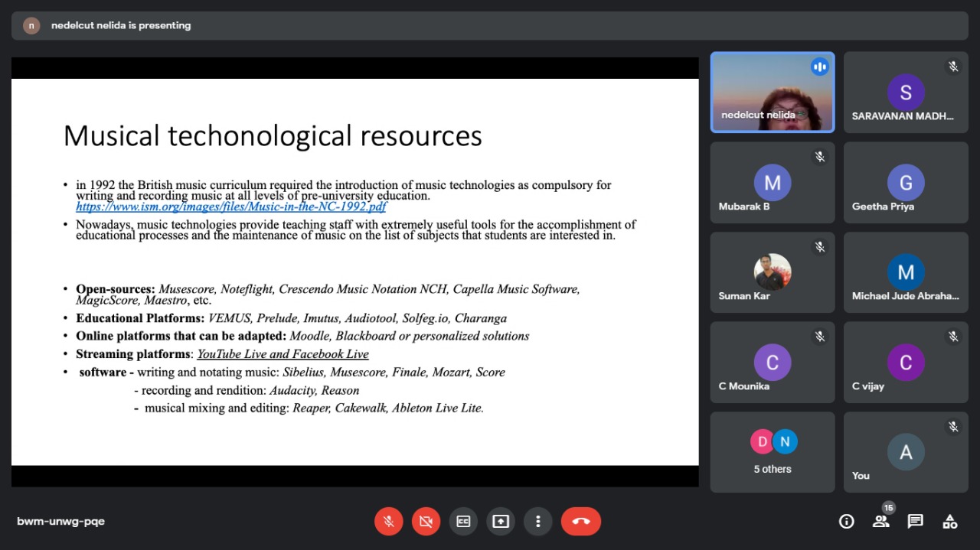This screenshot has height=550, width=980.
Task: Open the three-dot more options menu
Action: pyautogui.click(x=538, y=522)
